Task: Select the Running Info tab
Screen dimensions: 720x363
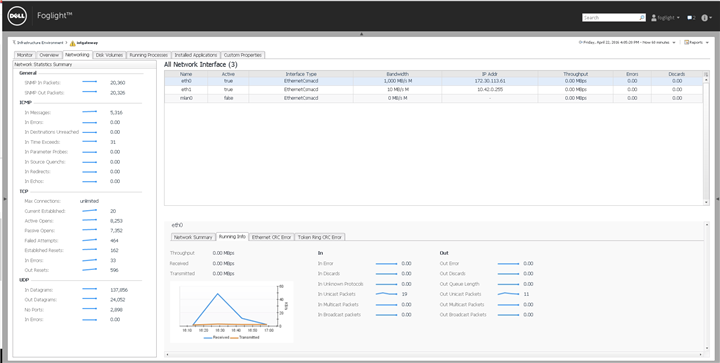Action: pyautogui.click(x=232, y=237)
